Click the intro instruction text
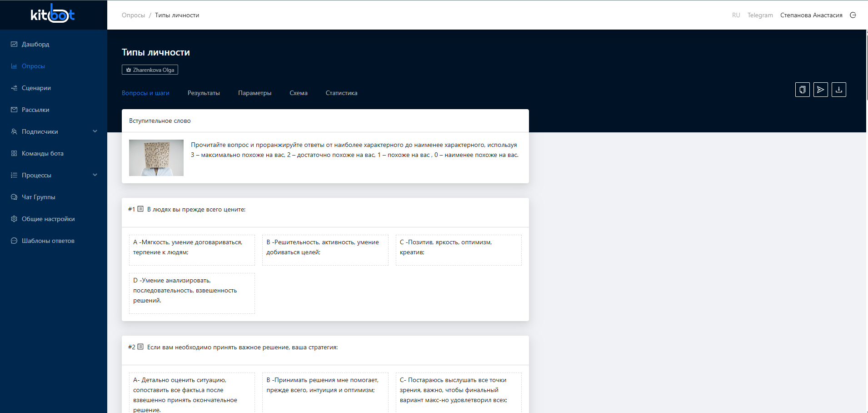Viewport: 868px width, 413px height. pos(354,150)
